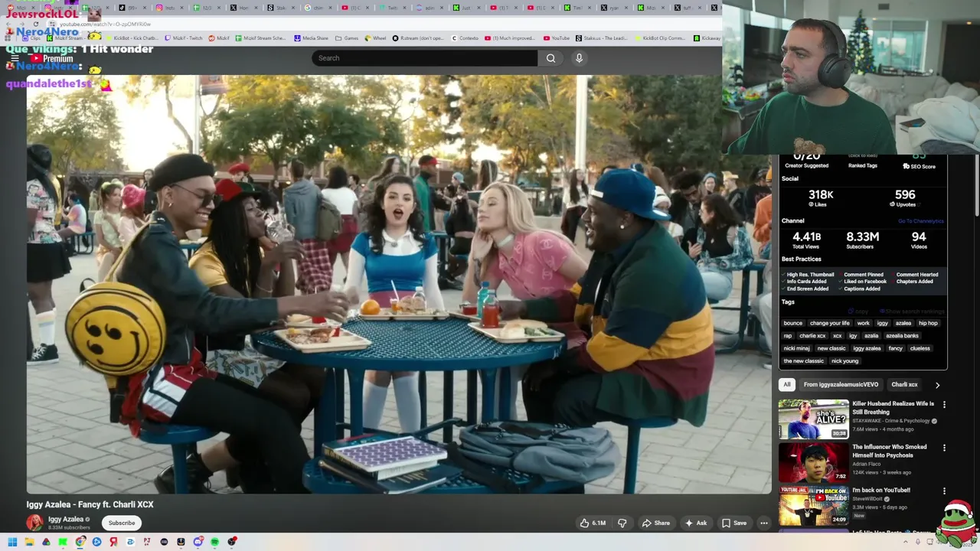Start voice search with the microphone icon
Image resolution: width=980 pixels, height=551 pixels.
click(x=579, y=58)
